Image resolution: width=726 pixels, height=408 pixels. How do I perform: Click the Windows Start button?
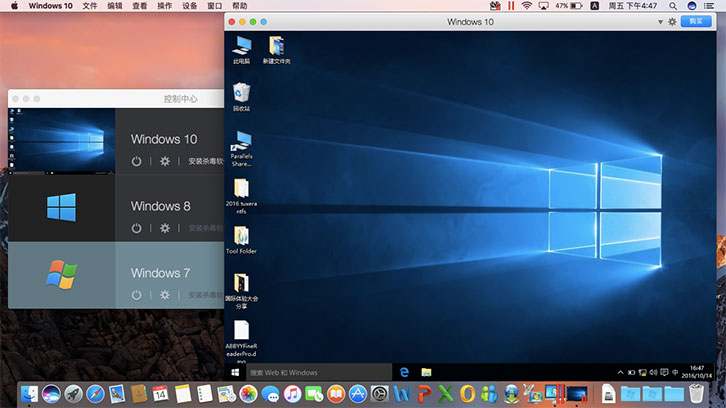click(x=236, y=372)
